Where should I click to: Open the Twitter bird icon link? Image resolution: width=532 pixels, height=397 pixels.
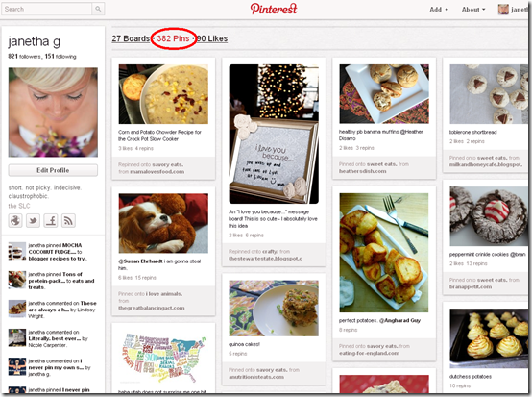(x=33, y=221)
